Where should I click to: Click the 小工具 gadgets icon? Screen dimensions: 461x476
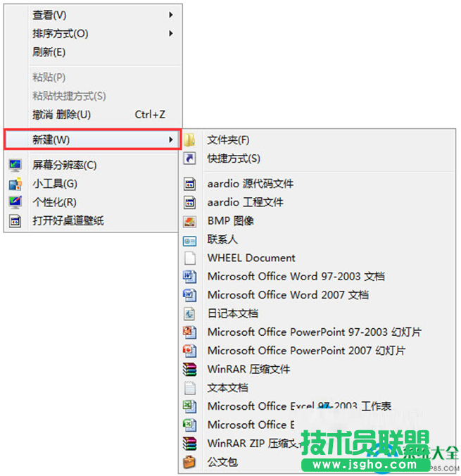click(x=15, y=184)
